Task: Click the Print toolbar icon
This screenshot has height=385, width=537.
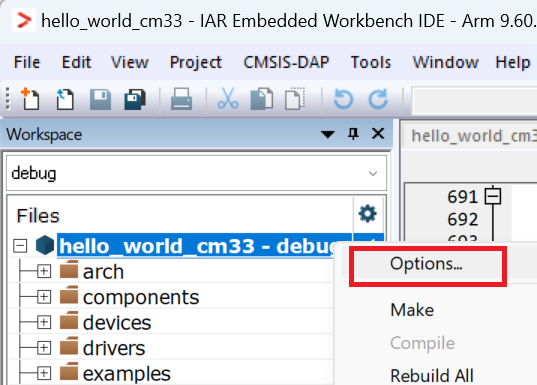Action: pyautogui.click(x=181, y=99)
